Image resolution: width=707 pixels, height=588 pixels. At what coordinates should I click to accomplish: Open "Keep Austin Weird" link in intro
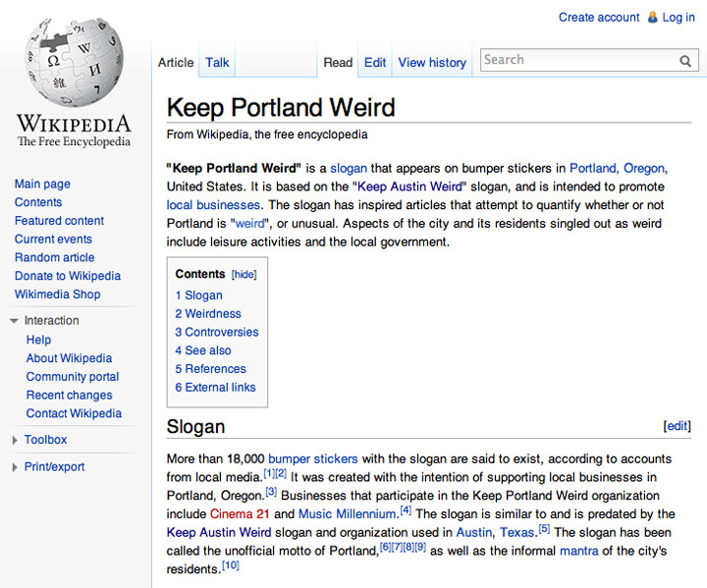[x=409, y=187]
